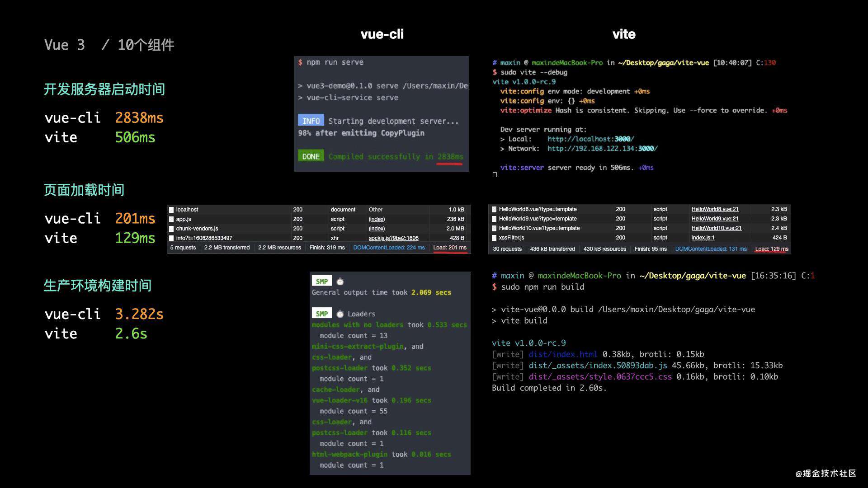This screenshot has width=868, height=488.
Task: Click the 'vue-loader-v16' loader entry
Action: point(340,400)
